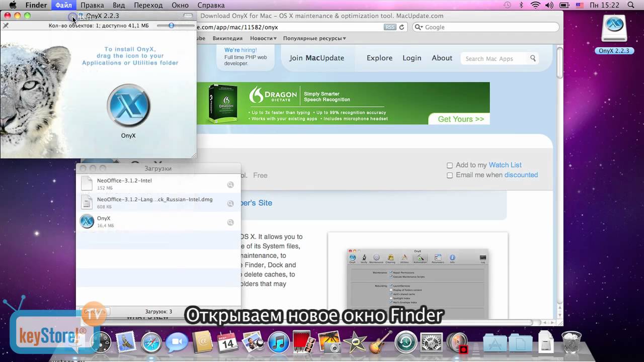
Task: Open the Окно menu
Action: 180,5
